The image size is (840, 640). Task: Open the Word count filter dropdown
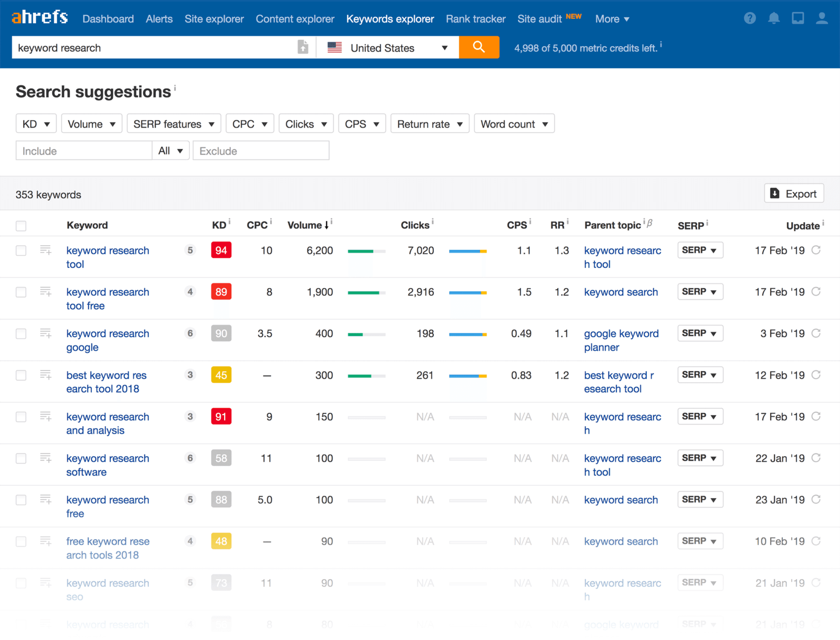(x=514, y=124)
